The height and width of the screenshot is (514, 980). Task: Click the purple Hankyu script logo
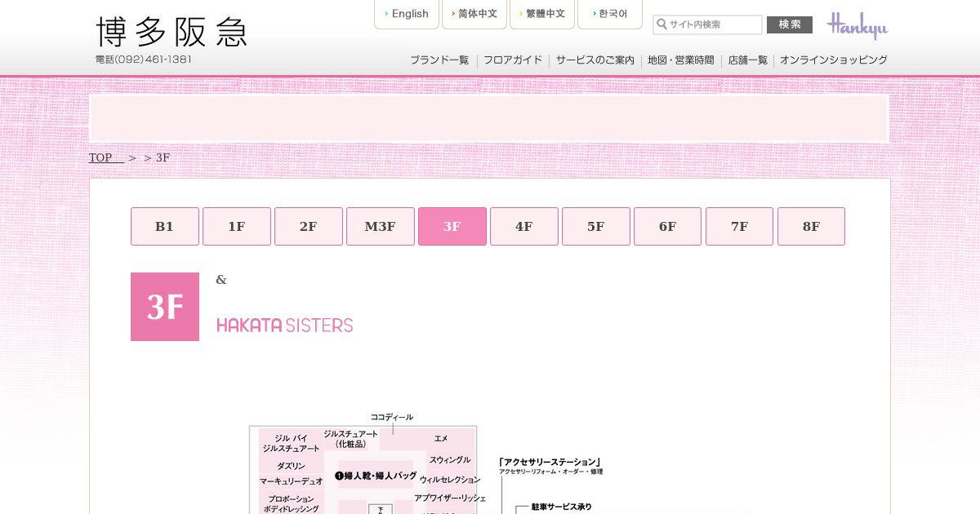pyautogui.click(x=857, y=25)
